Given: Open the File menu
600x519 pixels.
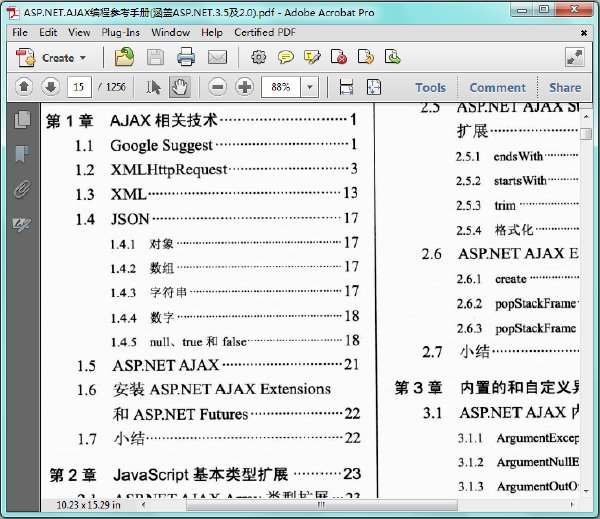Looking at the screenshot, I should (x=20, y=33).
